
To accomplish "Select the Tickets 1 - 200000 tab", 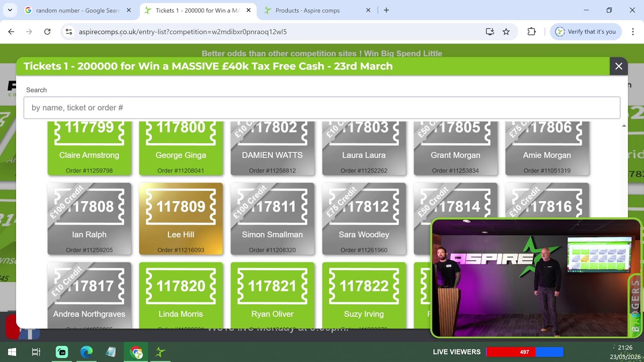I will [197, 10].
